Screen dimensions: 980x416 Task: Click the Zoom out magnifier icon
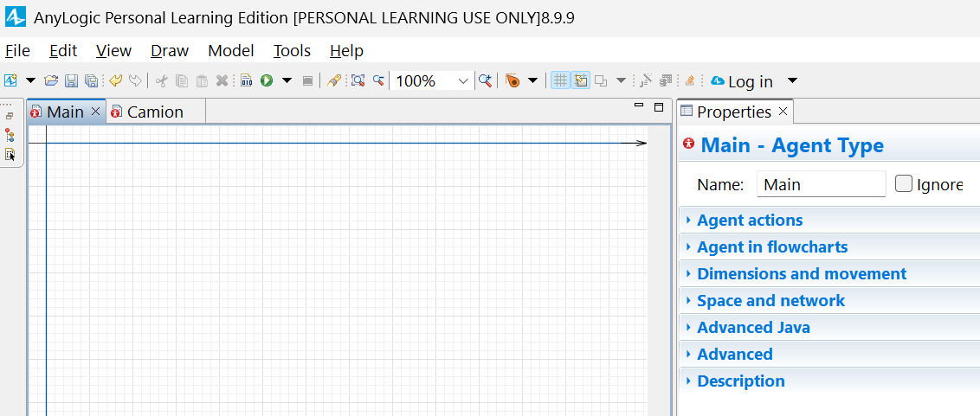pyautogui.click(x=378, y=80)
